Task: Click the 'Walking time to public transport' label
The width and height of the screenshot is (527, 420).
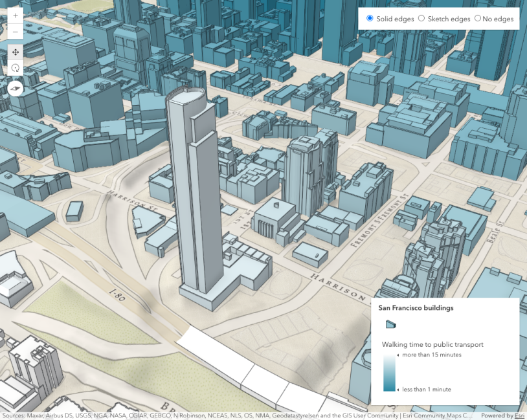Action: click(x=432, y=344)
